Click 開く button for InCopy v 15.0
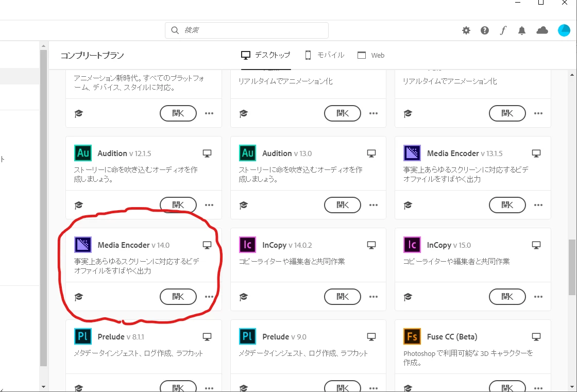Screen dimensions: 577x392 [507, 297]
